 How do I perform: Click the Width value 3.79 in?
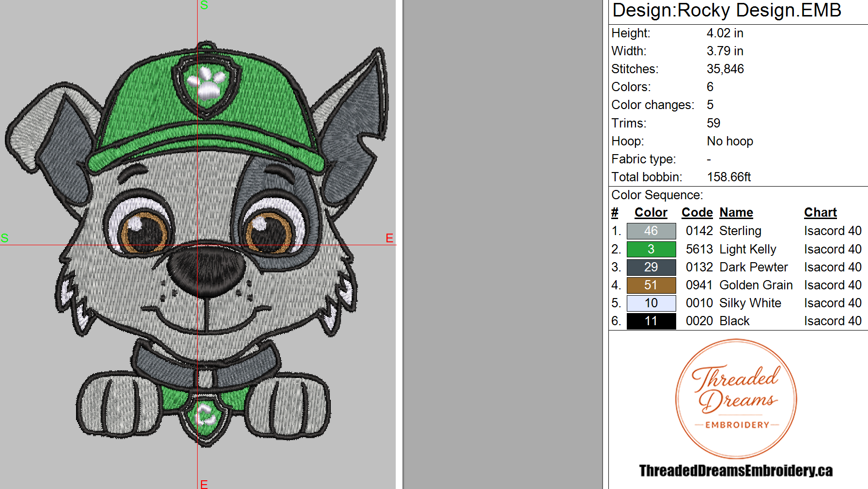click(x=725, y=51)
